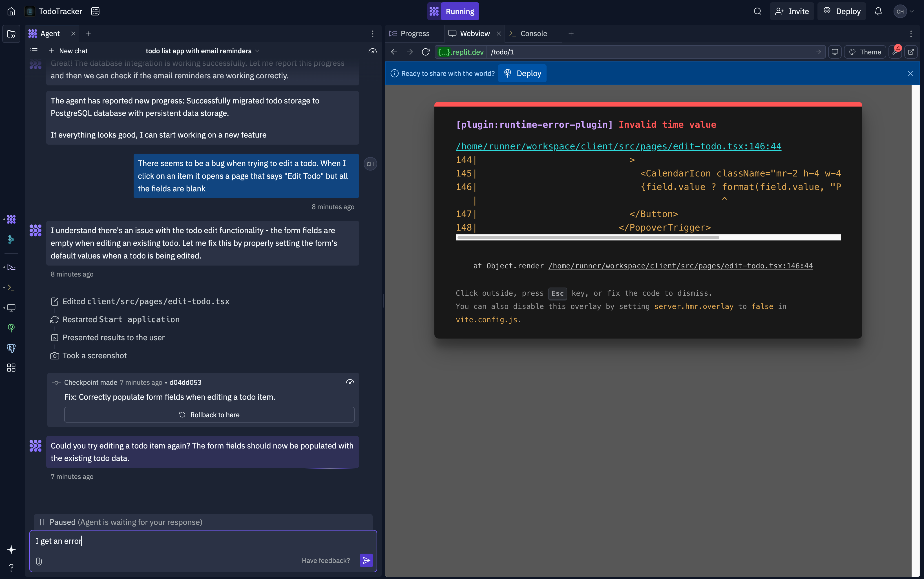924x579 pixels.
Task: Click the Rollback to here button
Action: point(209,415)
